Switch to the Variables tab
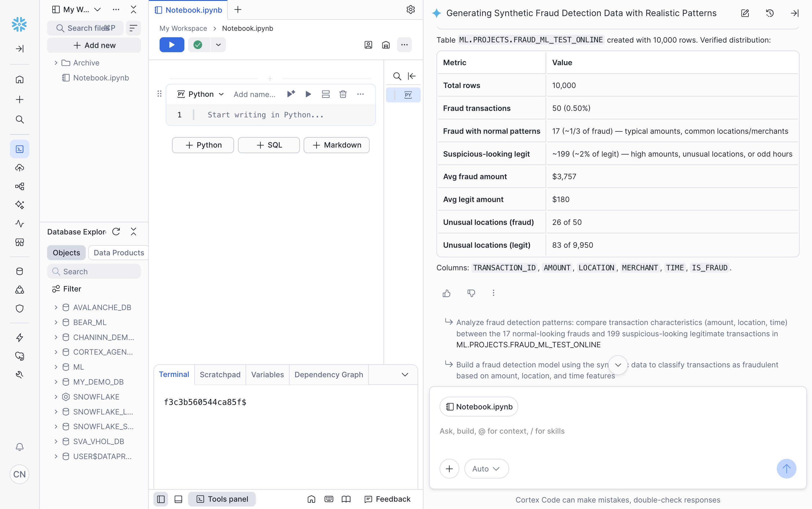 coord(267,375)
